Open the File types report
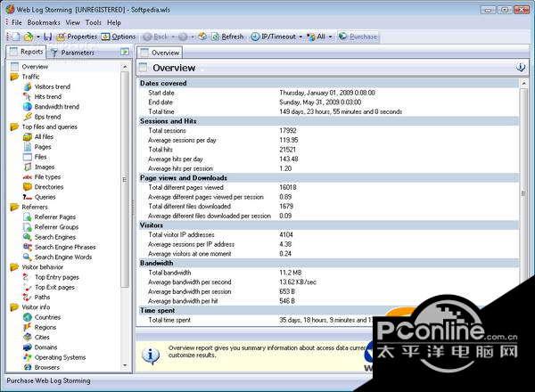 (x=47, y=177)
